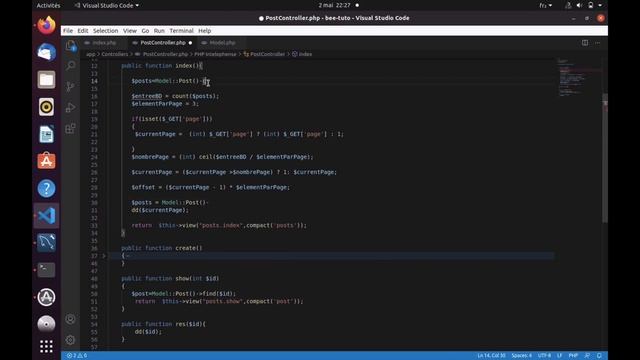The image size is (640, 360).
Task: Open the Run menu
Action: coord(159,31)
